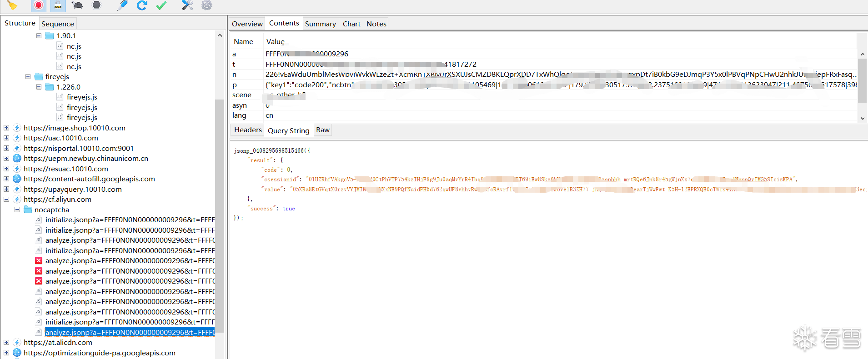
Task: Click the pen compose icon
Action: [122, 5]
